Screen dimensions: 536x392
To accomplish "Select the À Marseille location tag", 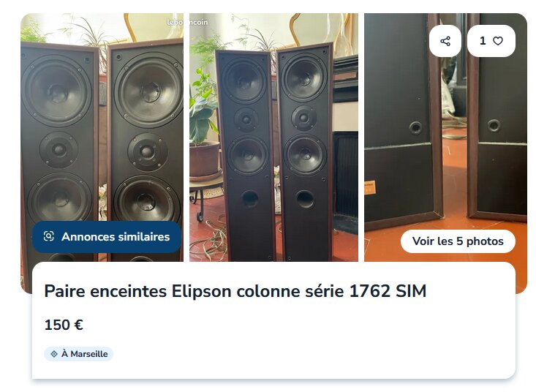I will 79,354.
